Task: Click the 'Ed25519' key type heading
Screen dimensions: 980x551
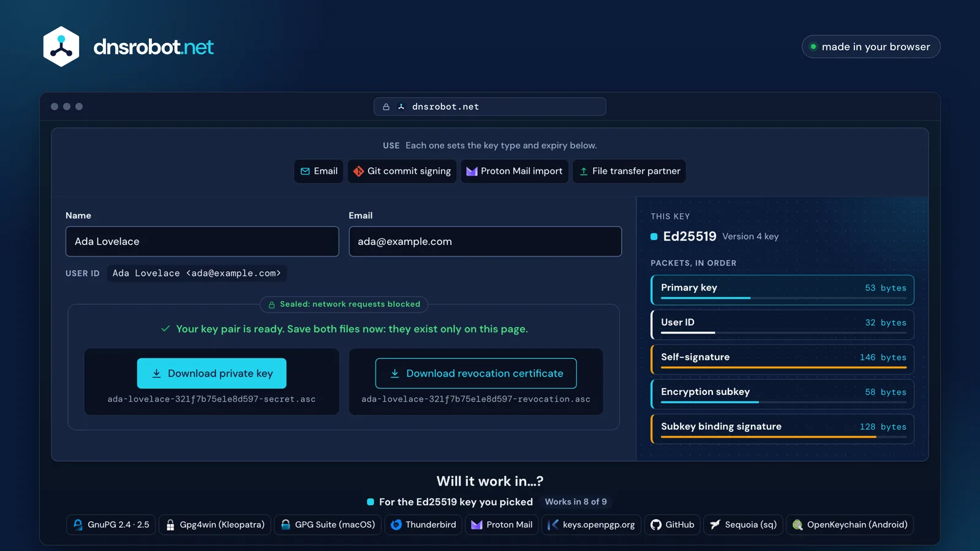Action: 690,236
